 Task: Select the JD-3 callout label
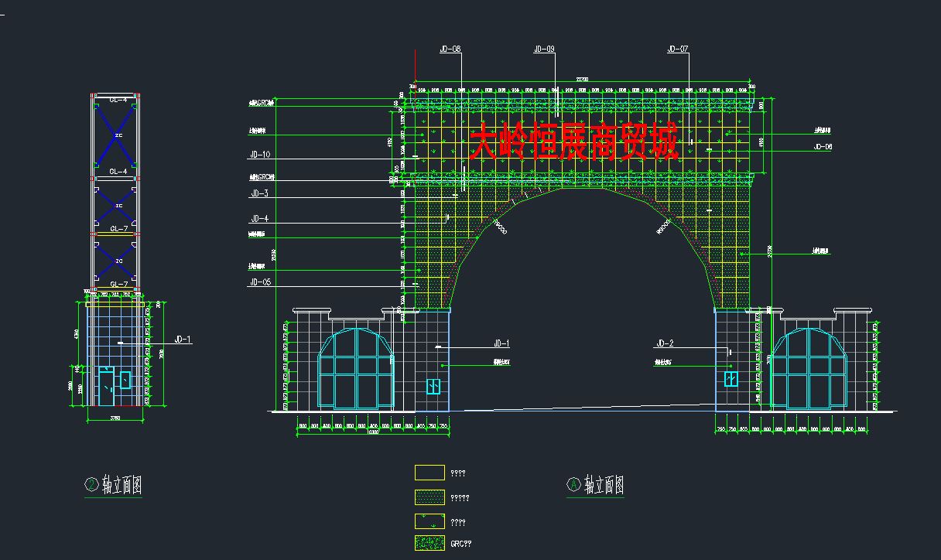coord(259,193)
